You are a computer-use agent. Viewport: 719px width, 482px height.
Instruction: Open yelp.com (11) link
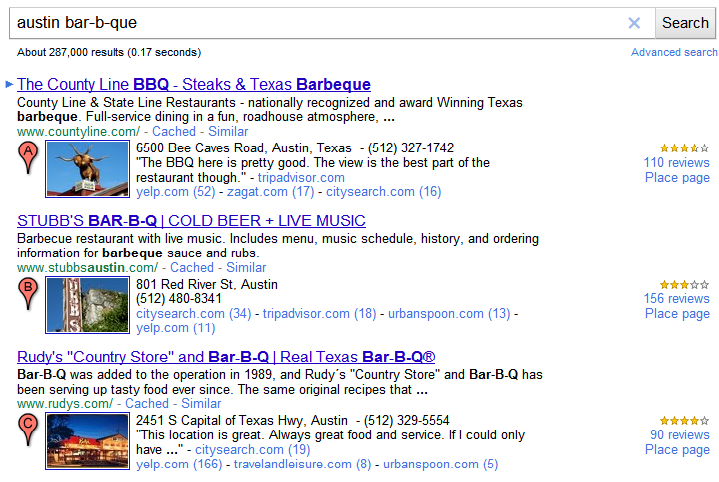(x=176, y=328)
